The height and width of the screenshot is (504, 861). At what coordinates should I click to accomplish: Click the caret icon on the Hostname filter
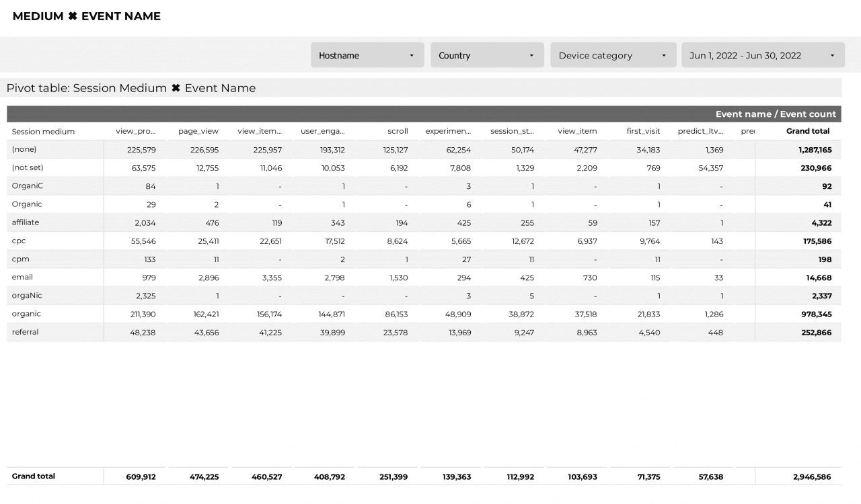(412, 55)
